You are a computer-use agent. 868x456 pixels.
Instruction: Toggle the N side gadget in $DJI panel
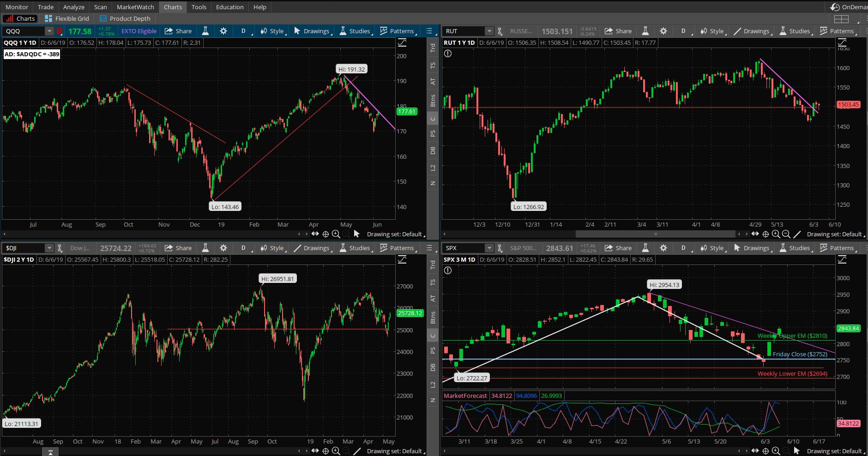(433, 400)
